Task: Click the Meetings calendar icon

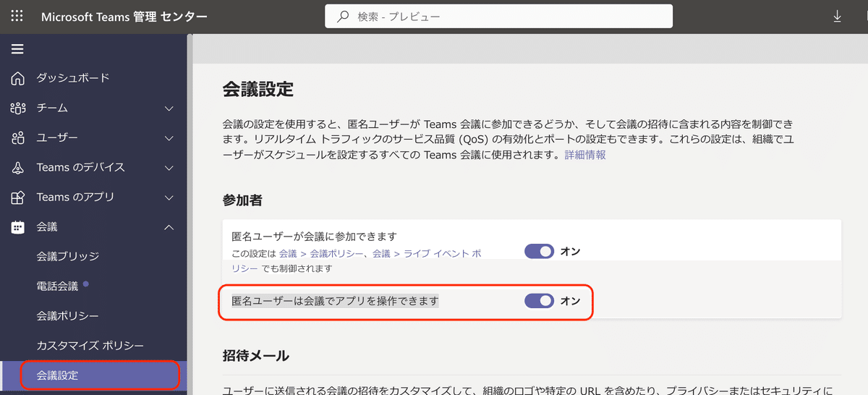Action: (x=18, y=226)
